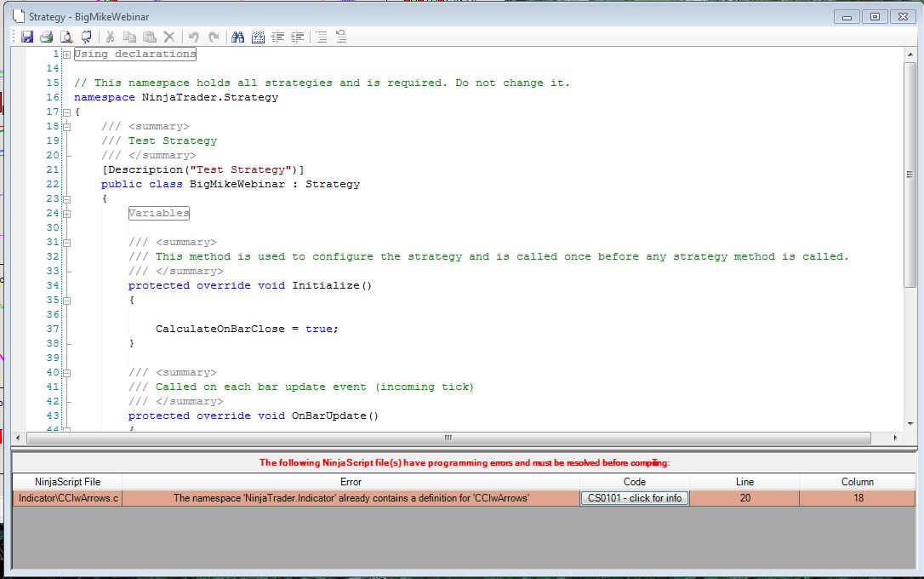Screen dimensions: 924x579
Task: Click the Print icon
Action: pyautogui.click(x=47, y=37)
